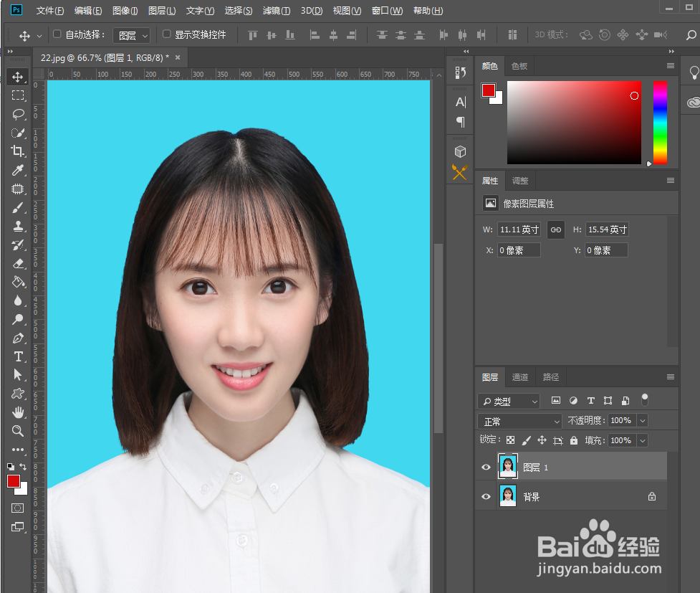The height and width of the screenshot is (593, 700).
Task: Open the Character panel icon
Action: (x=460, y=103)
